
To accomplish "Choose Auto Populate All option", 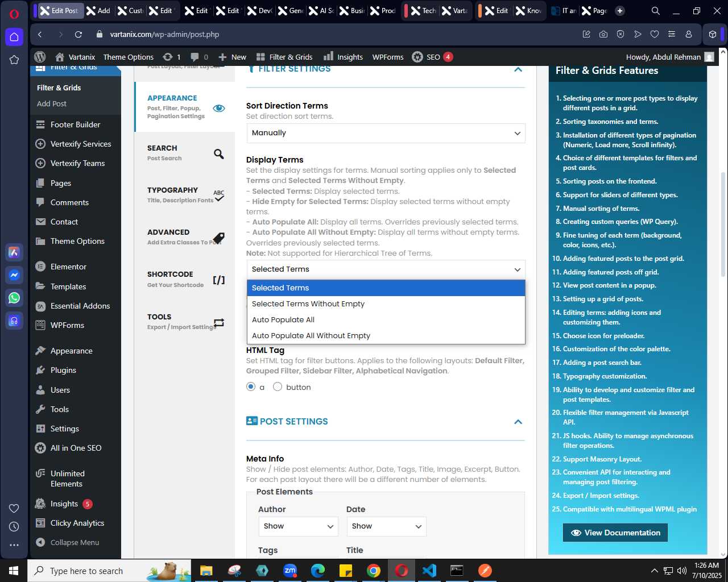I will pos(386,320).
